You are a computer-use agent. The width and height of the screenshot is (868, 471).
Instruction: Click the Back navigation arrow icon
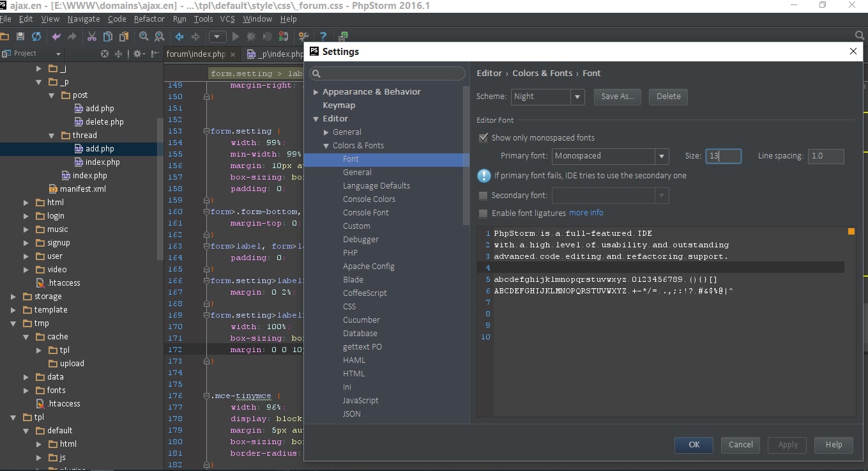point(179,36)
